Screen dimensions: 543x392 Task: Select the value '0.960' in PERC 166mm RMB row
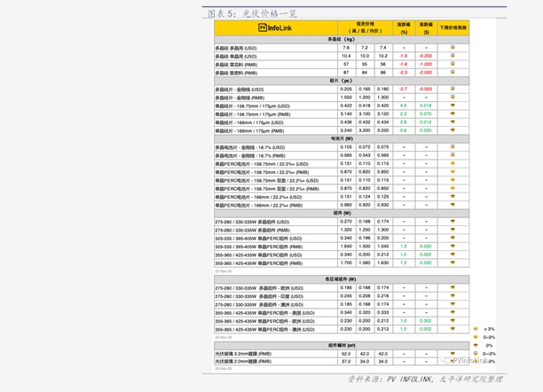point(346,205)
